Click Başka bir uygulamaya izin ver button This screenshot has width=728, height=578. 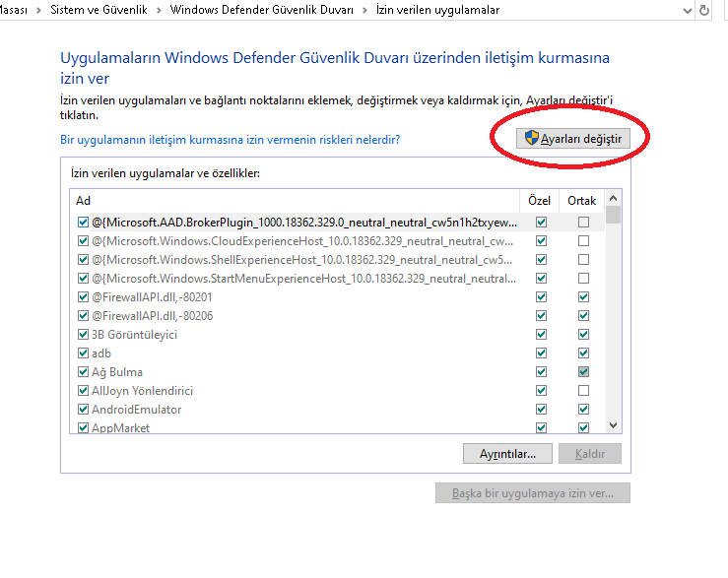[533, 493]
